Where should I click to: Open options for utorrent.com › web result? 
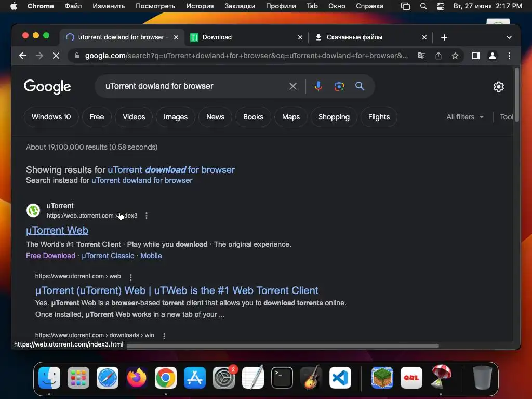[130, 277]
